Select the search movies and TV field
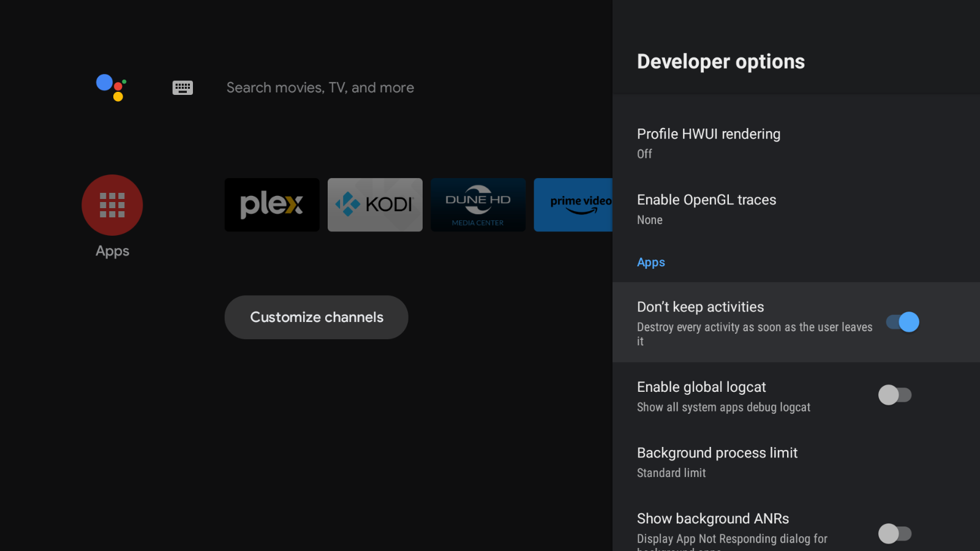Image resolution: width=980 pixels, height=551 pixels. click(320, 88)
